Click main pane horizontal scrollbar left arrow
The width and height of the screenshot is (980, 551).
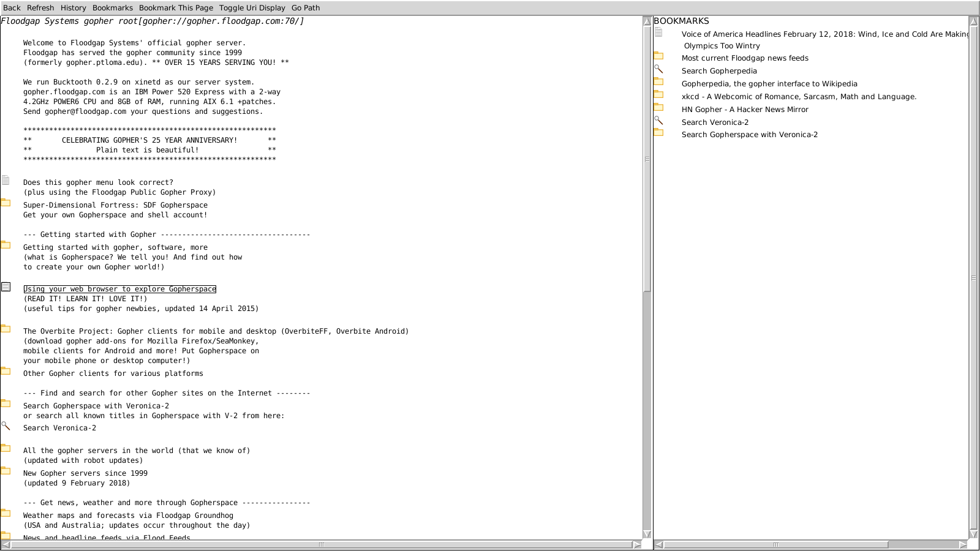tap(6, 544)
